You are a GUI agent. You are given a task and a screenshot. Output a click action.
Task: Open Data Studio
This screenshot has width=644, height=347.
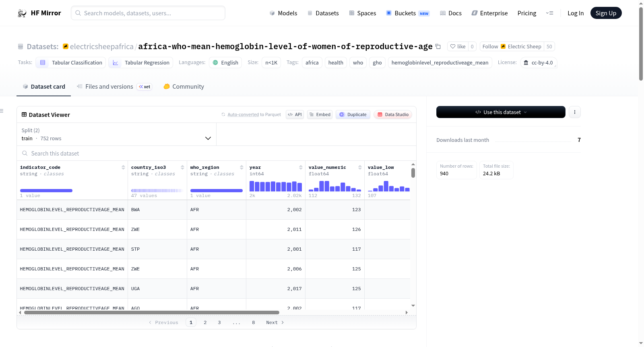click(393, 114)
